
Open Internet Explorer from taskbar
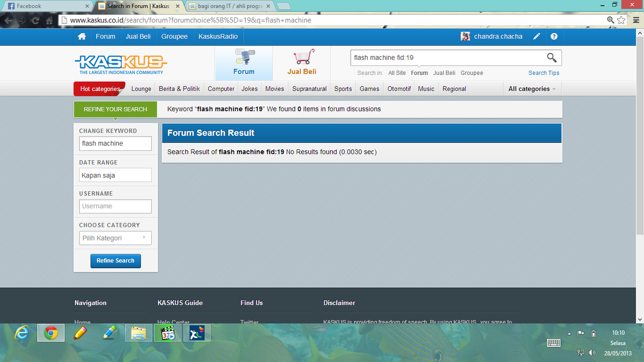22,333
